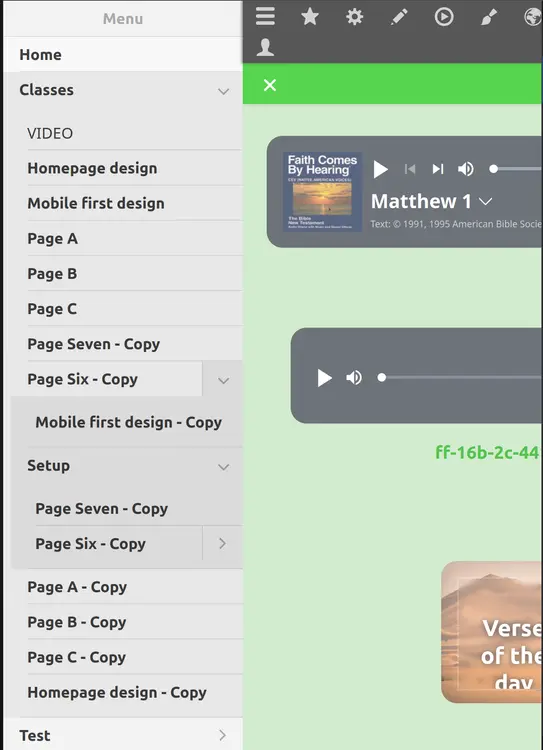Click the star favorites icon
This screenshot has height=750, width=543.
pyautogui.click(x=310, y=17)
